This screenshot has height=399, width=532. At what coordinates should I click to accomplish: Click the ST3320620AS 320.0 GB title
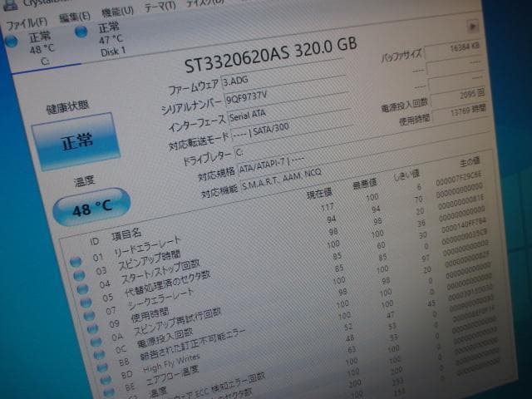pos(270,55)
